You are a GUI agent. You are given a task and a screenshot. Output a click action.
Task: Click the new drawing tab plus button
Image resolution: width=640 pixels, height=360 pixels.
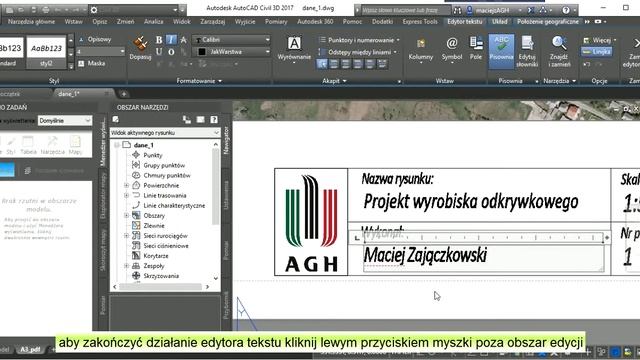click(124, 94)
